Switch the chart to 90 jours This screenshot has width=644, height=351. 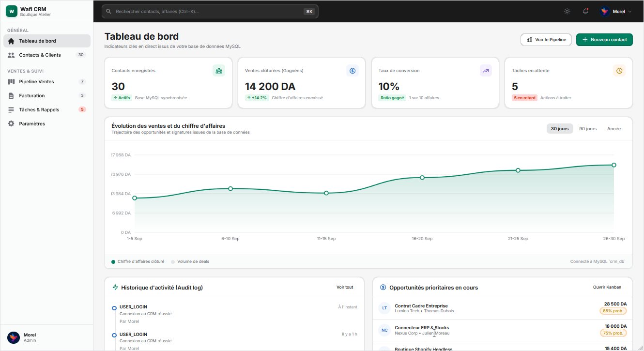point(588,129)
